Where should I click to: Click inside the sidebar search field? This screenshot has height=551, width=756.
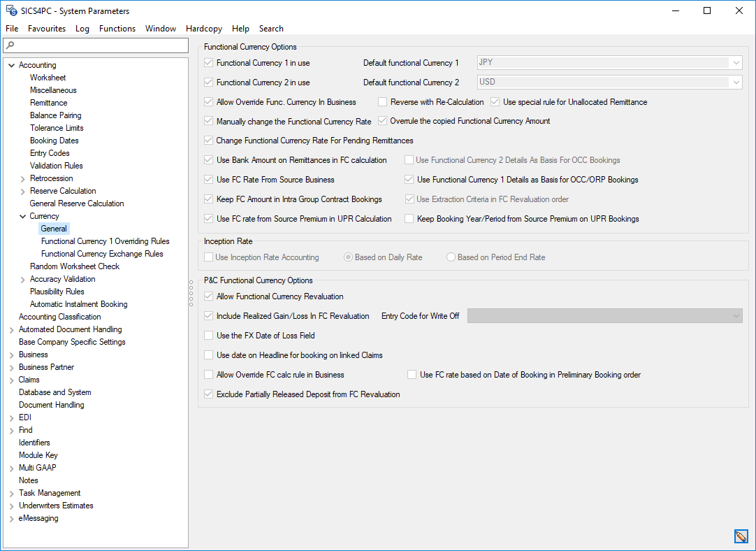[98, 45]
